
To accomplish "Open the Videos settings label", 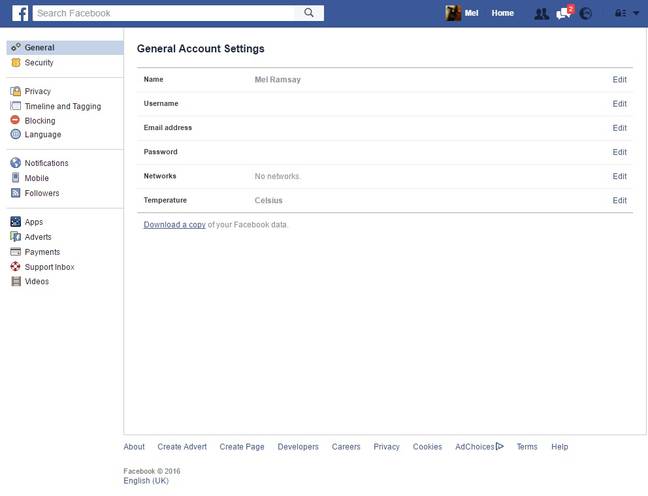I will pyautogui.click(x=36, y=281).
